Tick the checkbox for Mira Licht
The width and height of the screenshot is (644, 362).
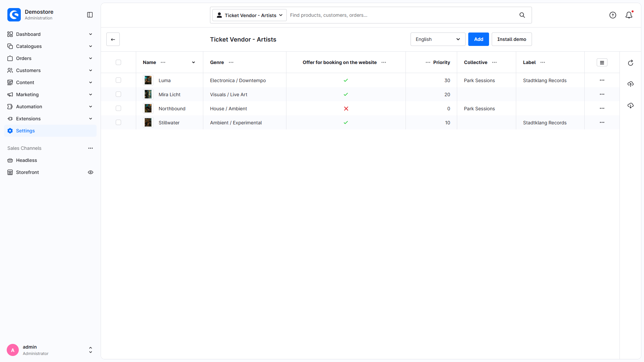coord(118,94)
